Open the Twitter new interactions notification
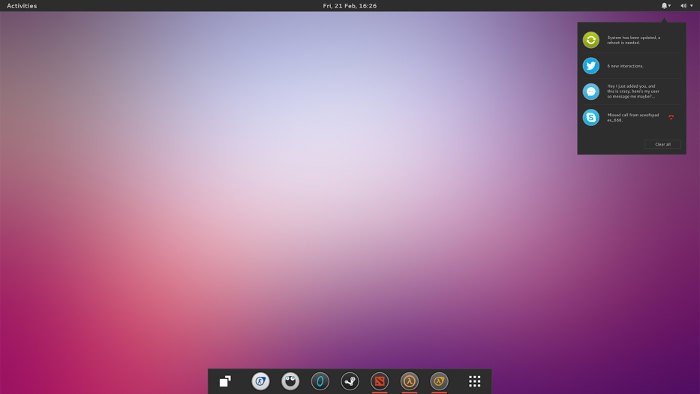 632,66
